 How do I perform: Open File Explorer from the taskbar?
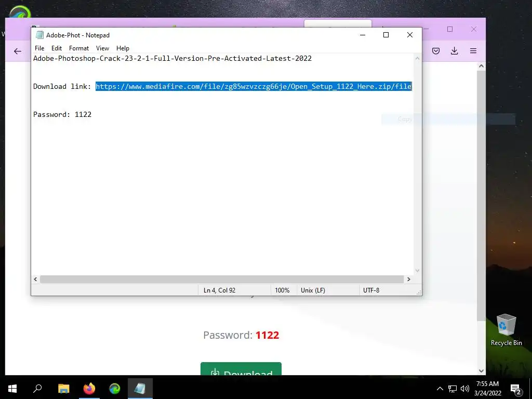63,389
